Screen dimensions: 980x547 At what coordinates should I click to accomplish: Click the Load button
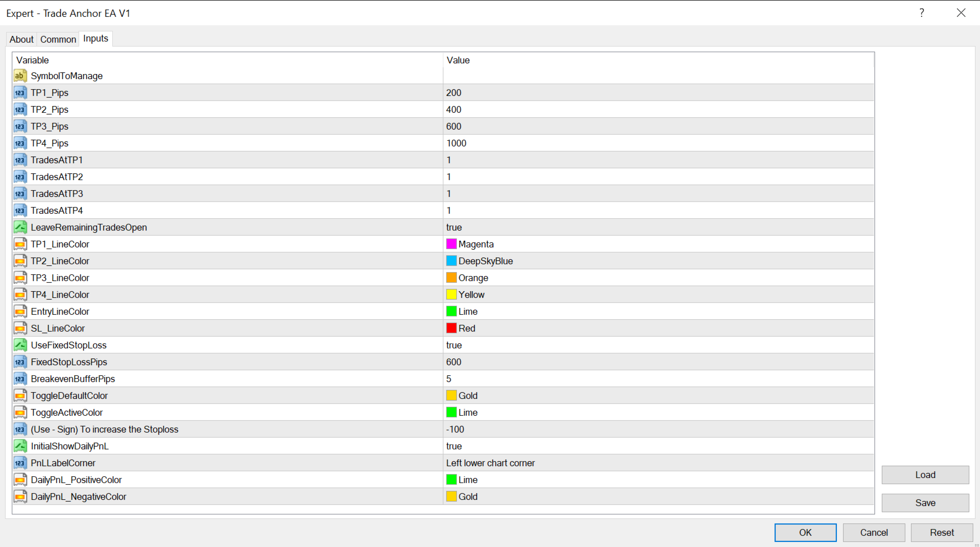(x=925, y=475)
